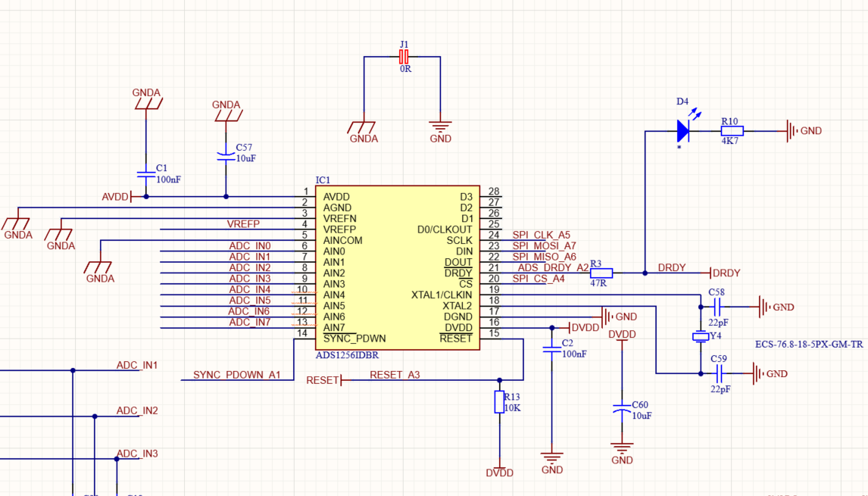Screen dimensions: 868x496
Task: Click the ADS1256IDBR part name
Action: 347,355
